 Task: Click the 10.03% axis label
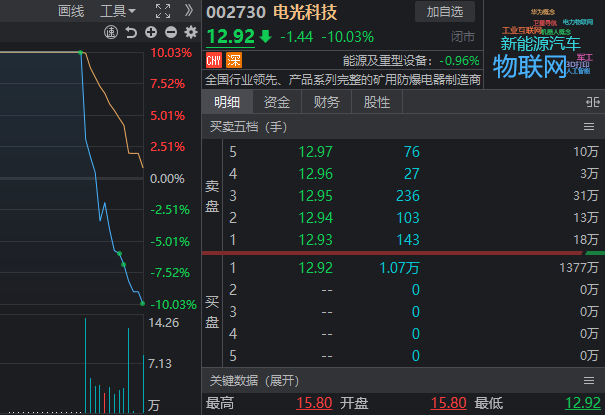point(171,52)
